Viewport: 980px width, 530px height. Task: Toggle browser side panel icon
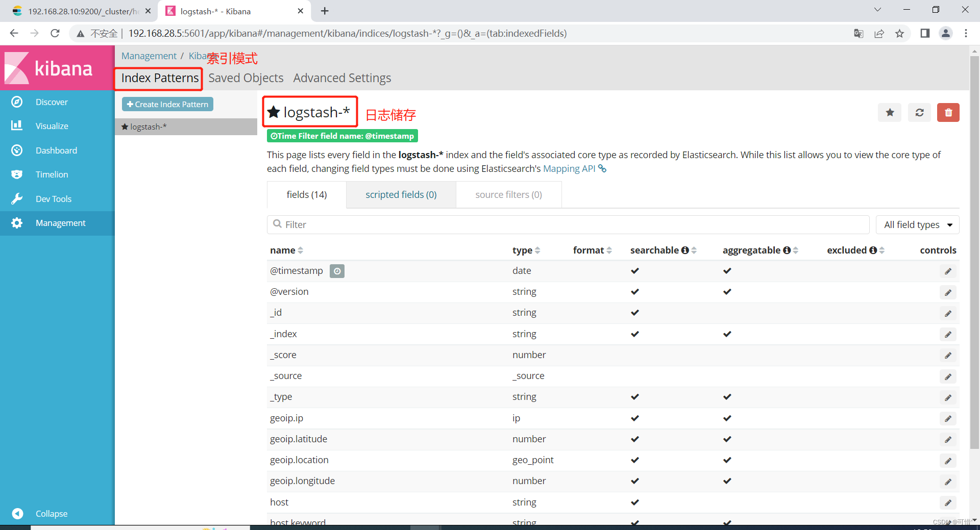click(x=925, y=33)
